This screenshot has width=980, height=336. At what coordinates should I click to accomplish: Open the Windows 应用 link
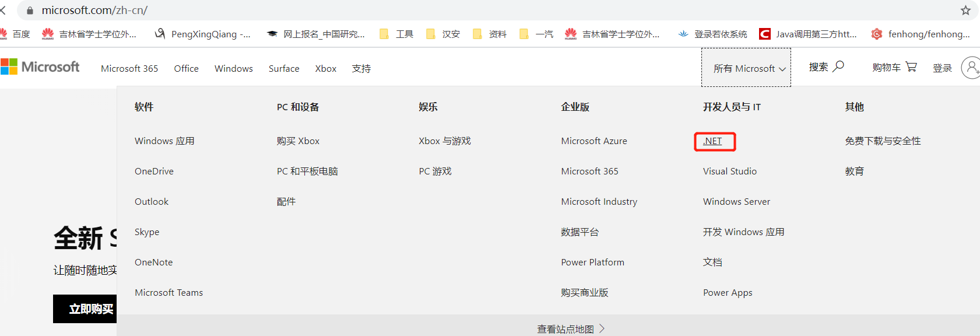tap(164, 141)
